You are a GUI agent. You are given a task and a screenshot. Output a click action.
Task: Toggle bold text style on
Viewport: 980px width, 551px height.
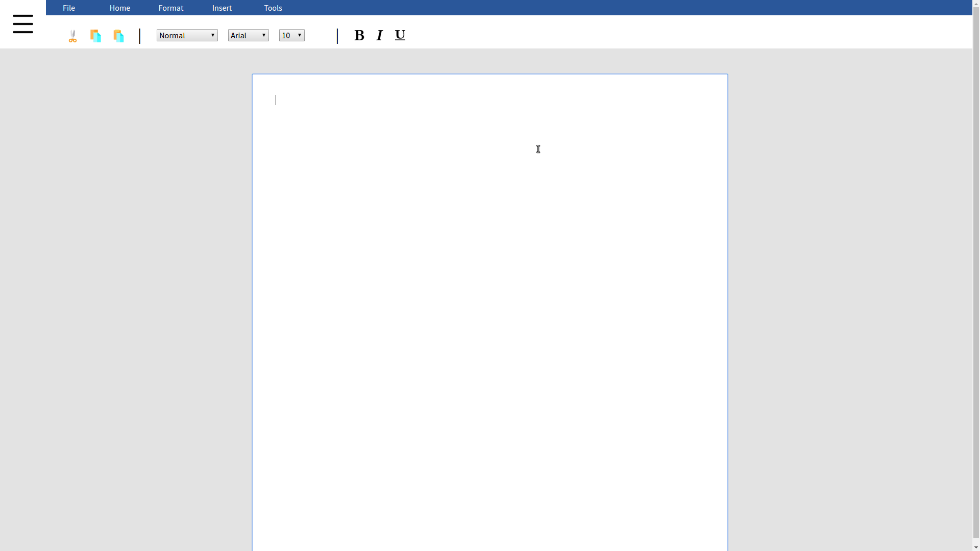pos(359,35)
